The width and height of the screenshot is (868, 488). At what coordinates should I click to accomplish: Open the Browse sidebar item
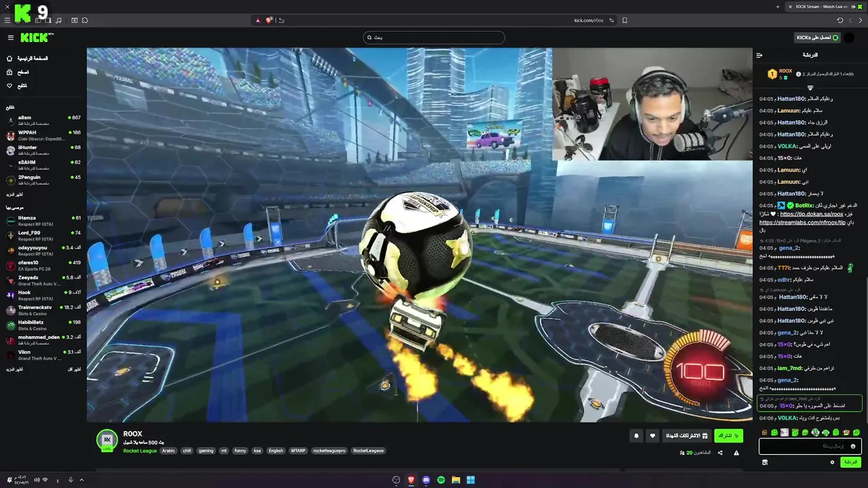(18, 72)
